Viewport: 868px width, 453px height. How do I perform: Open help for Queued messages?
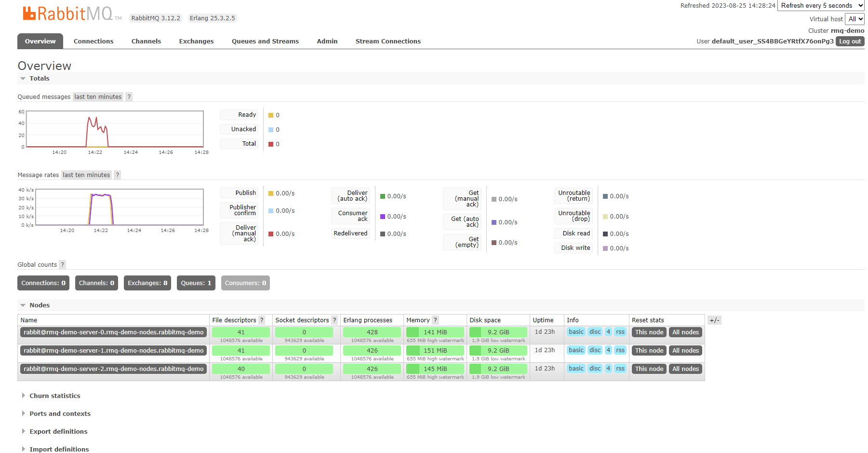click(129, 97)
